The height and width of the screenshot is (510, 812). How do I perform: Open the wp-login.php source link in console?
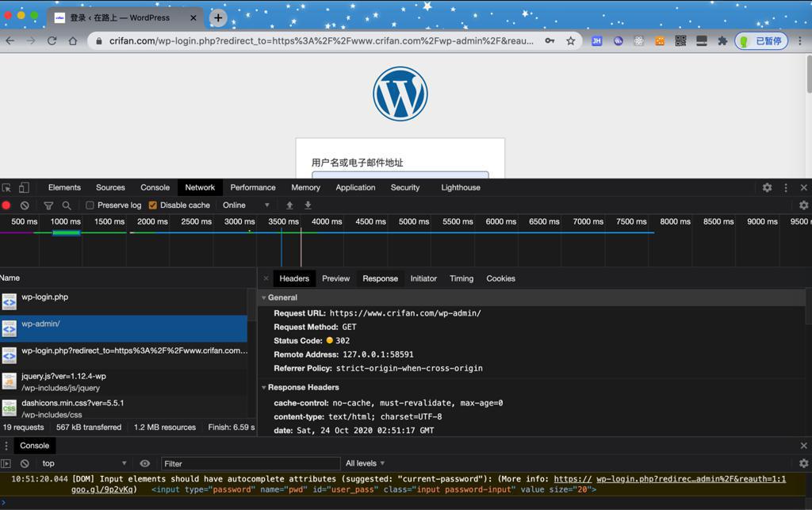click(x=691, y=479)
